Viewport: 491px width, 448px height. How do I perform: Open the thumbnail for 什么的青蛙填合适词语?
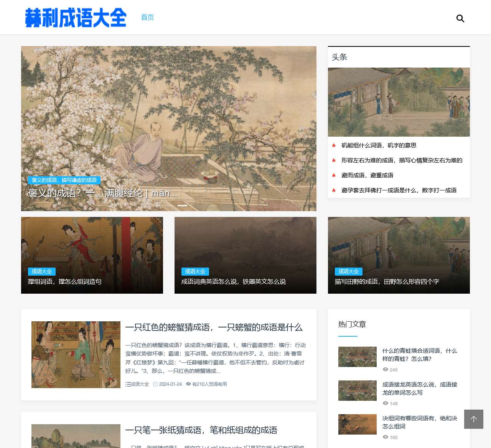click(358, 357)
